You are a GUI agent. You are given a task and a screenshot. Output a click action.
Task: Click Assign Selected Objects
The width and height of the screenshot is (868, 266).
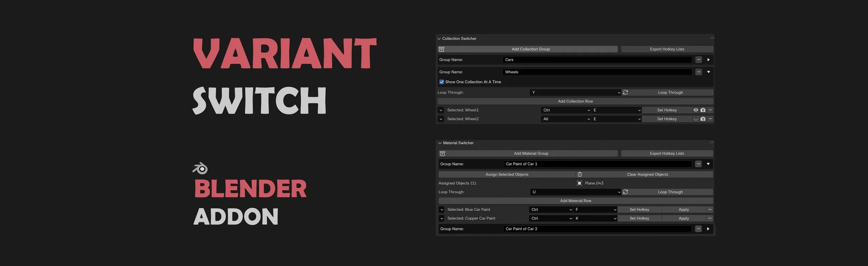(x=507, y=175)
